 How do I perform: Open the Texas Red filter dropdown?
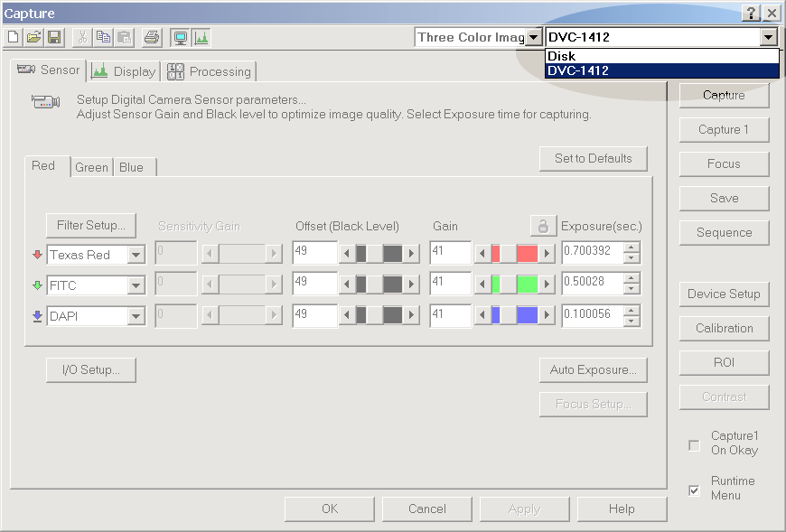point(136,256)
